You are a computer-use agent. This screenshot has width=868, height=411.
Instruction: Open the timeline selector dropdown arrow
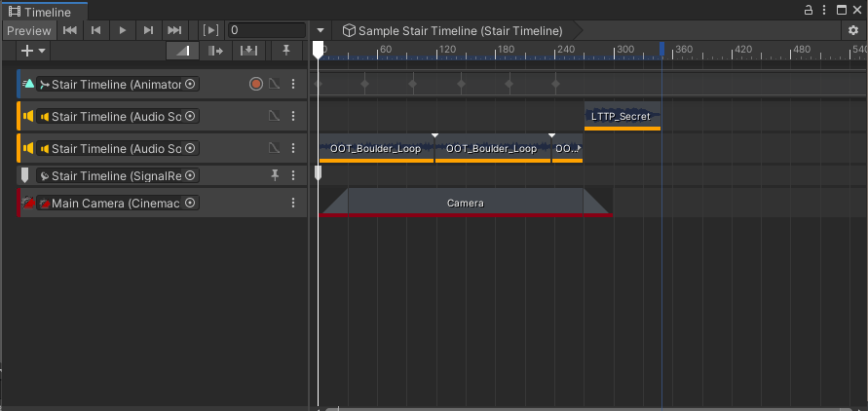[321, 30]
